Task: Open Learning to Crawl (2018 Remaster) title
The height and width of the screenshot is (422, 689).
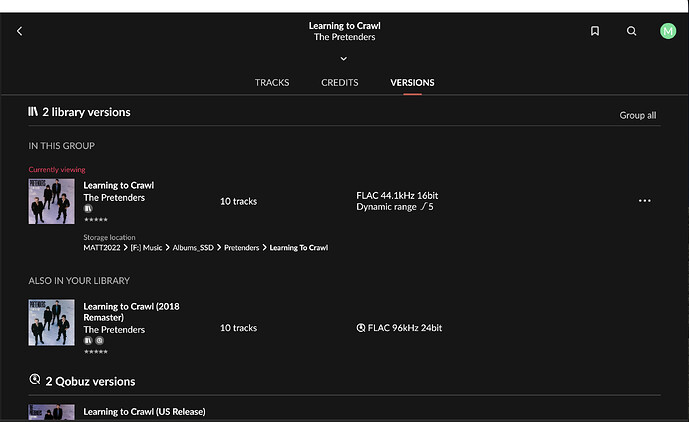Action: point(131,312)
